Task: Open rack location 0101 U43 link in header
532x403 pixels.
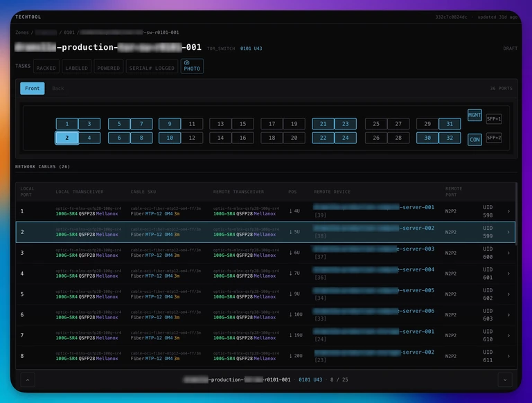Action: tap(251, 48)
